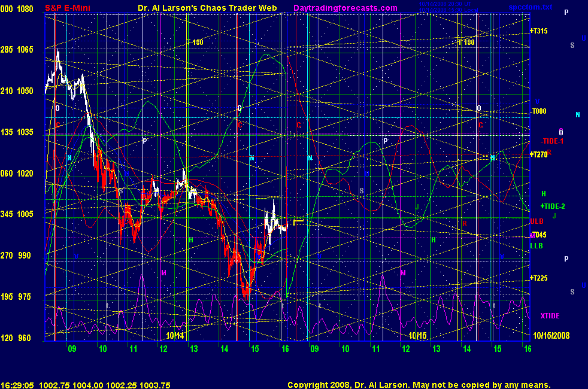This screenshot has width=588, height=389.
Task: Click the 990 price level on axis
Action: point(24,256)
